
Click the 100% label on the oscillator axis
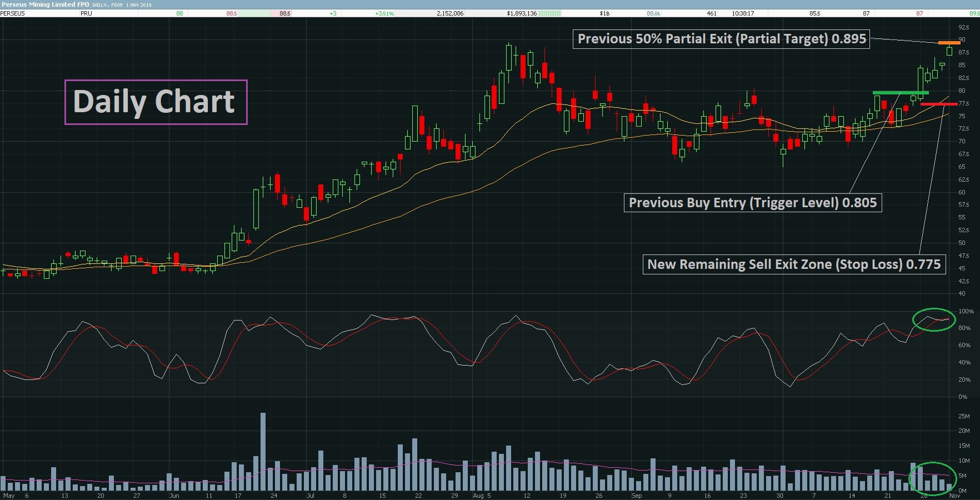pyautogui.click(x=966, y=312)
